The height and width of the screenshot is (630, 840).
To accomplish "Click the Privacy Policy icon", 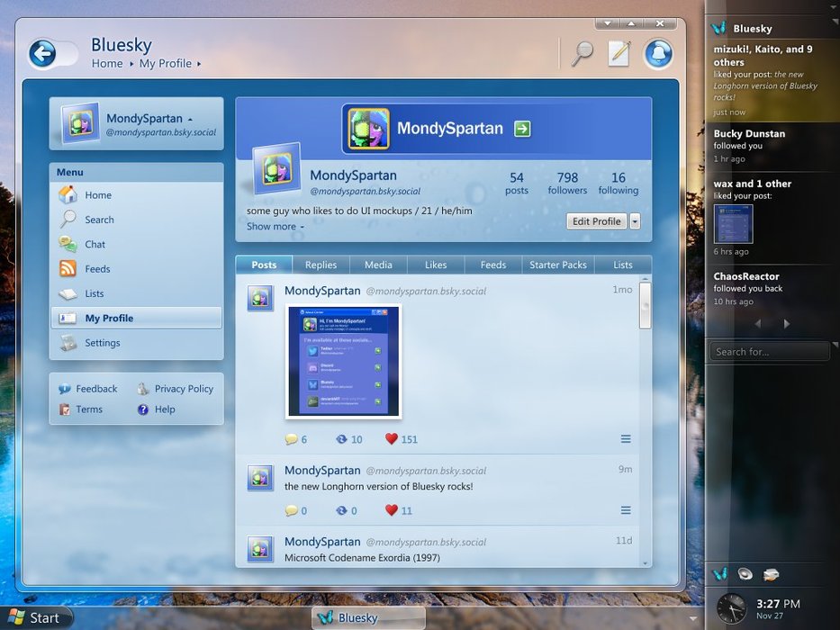I will tap(142, 389).
